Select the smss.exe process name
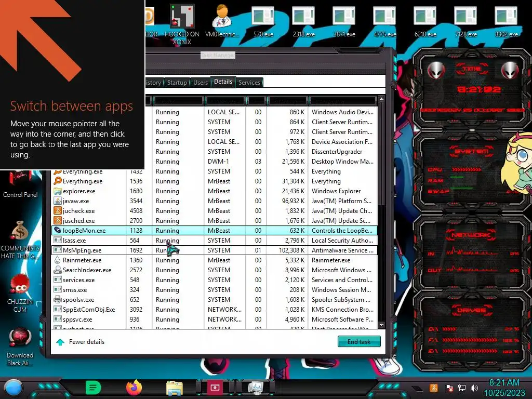This screenshot has width=532, height=399. (75, 290)
